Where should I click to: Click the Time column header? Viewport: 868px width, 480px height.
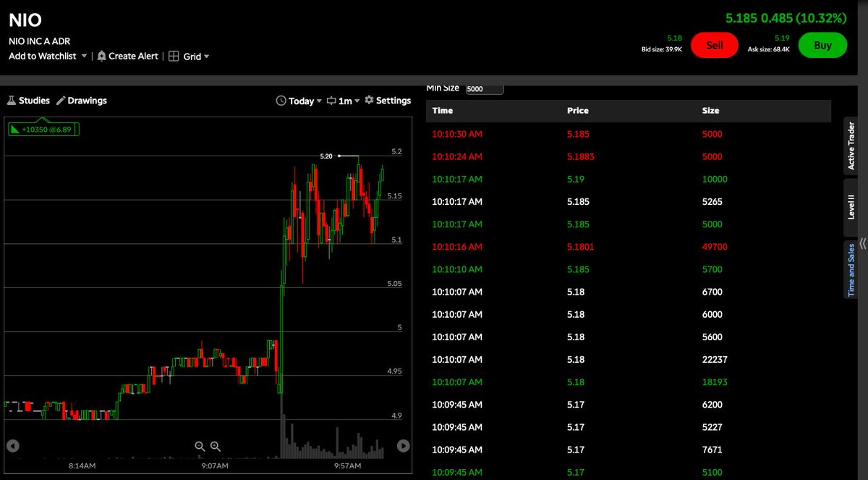coord(443,111)
